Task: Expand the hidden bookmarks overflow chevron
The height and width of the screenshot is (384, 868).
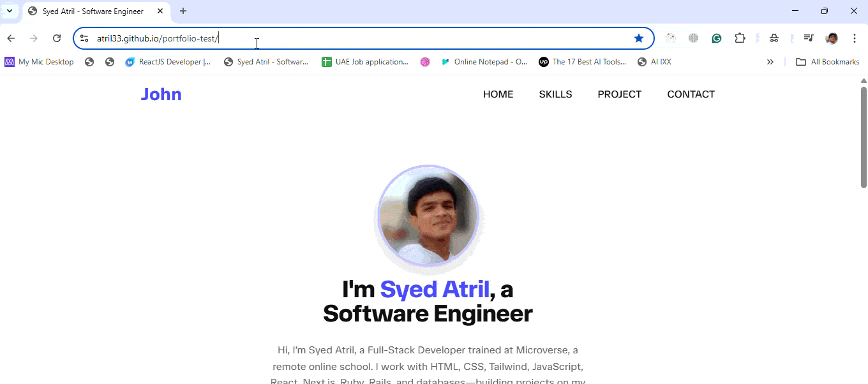Action: pos(770,62)
